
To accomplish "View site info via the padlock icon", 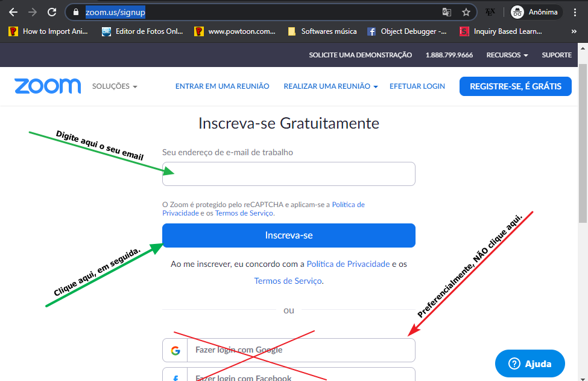I will (x=76, y=13).
